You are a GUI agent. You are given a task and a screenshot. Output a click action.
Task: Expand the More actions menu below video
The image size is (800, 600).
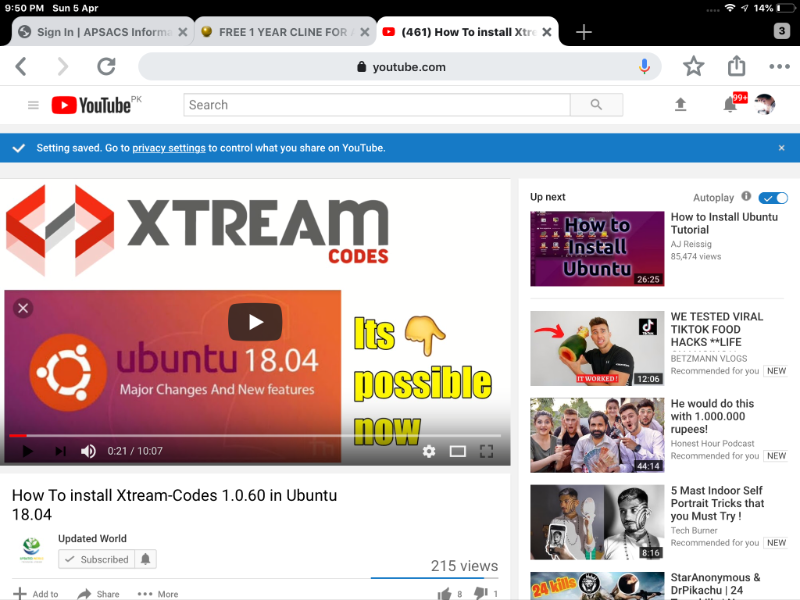pyautogui.click(x=157, y=593)
